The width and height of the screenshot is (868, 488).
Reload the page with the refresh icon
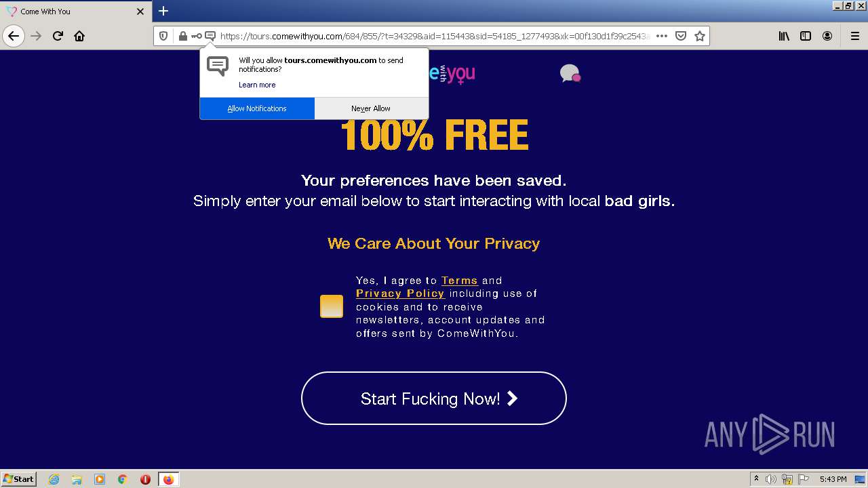point(58,36)
